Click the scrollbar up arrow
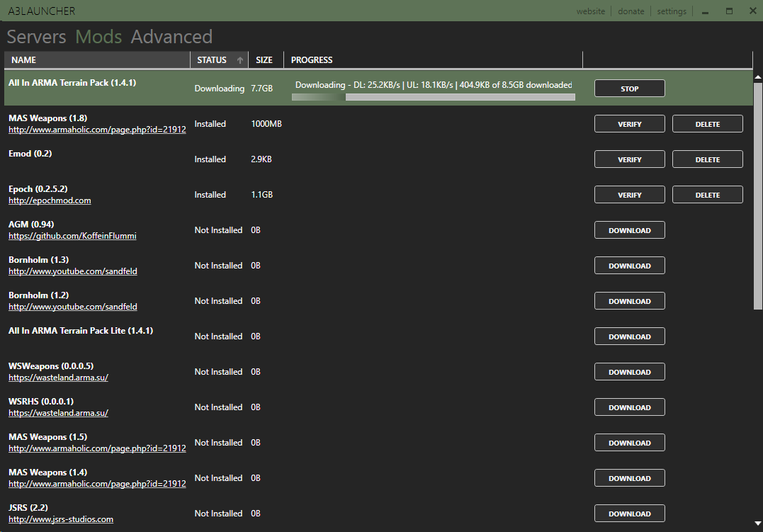The height and width of the screenshot is (532, 763). coord(757,77)
